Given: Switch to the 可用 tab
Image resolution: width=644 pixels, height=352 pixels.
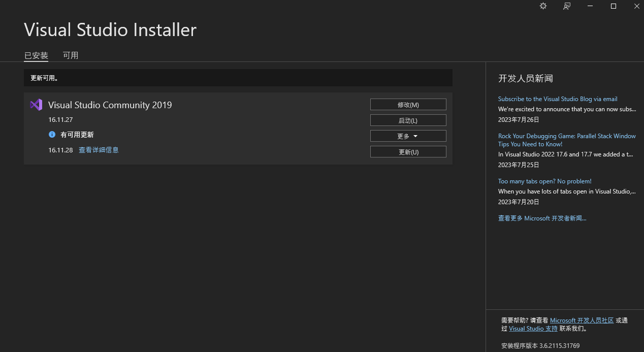Looking at the screenshot, I should click(71, 55).
